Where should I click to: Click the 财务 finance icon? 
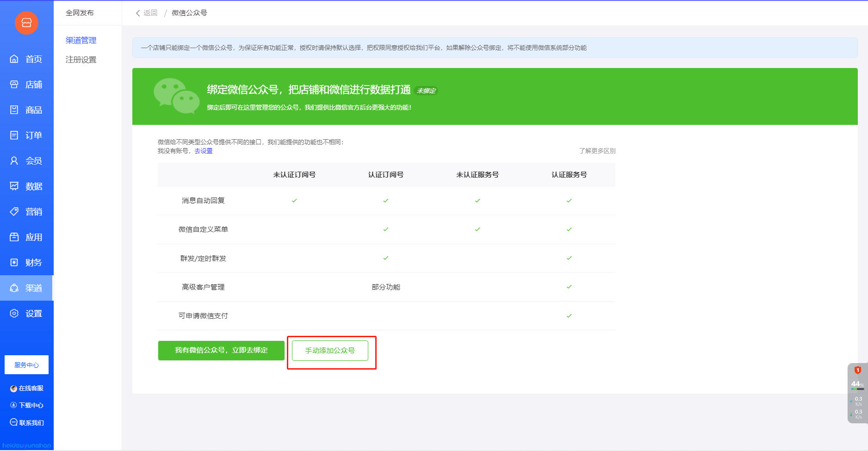click(14, 262)
